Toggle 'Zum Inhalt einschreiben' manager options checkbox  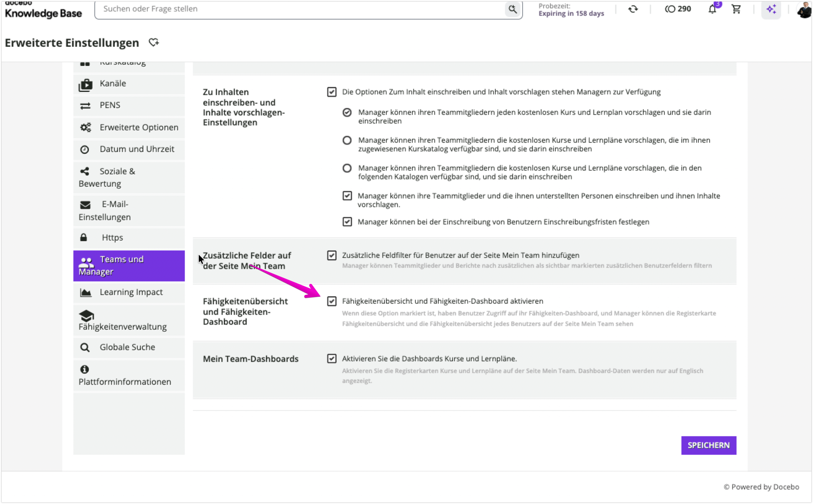tap(332, 92)
